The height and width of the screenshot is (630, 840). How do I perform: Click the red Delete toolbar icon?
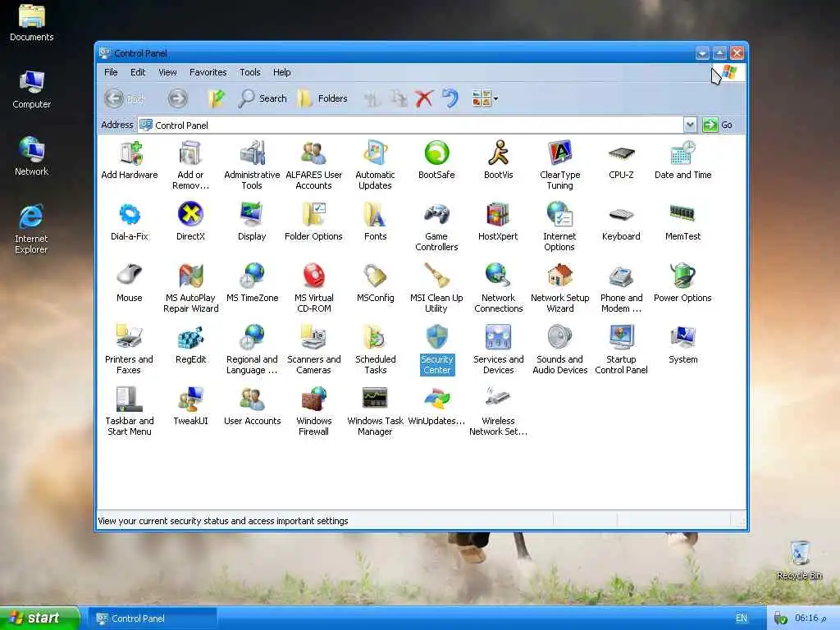click(x=423, y=98)
